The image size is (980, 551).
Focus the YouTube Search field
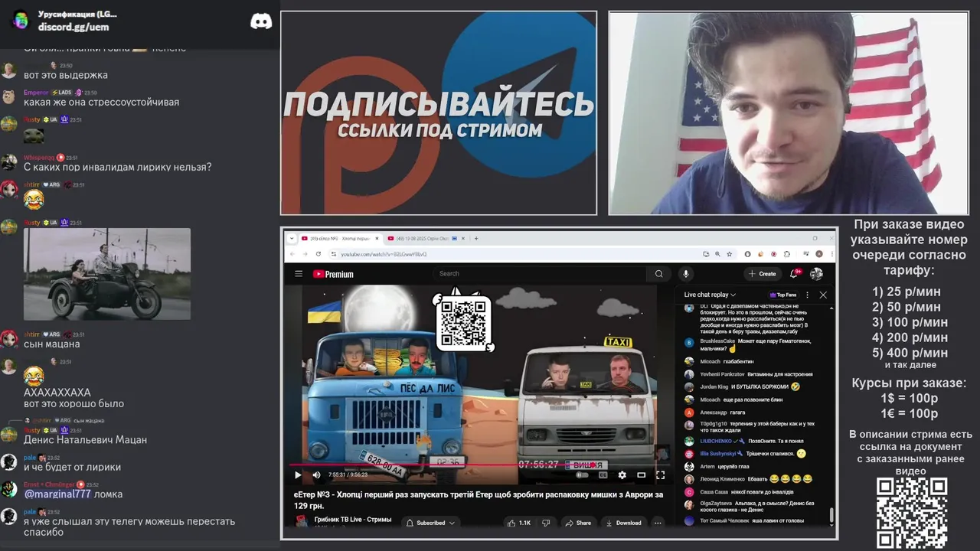[540, 273]
